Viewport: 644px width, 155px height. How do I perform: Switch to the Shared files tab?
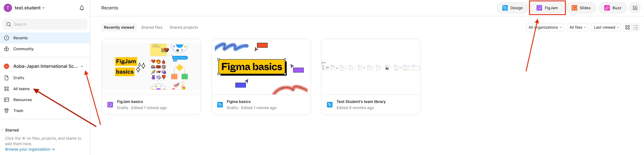151,27
